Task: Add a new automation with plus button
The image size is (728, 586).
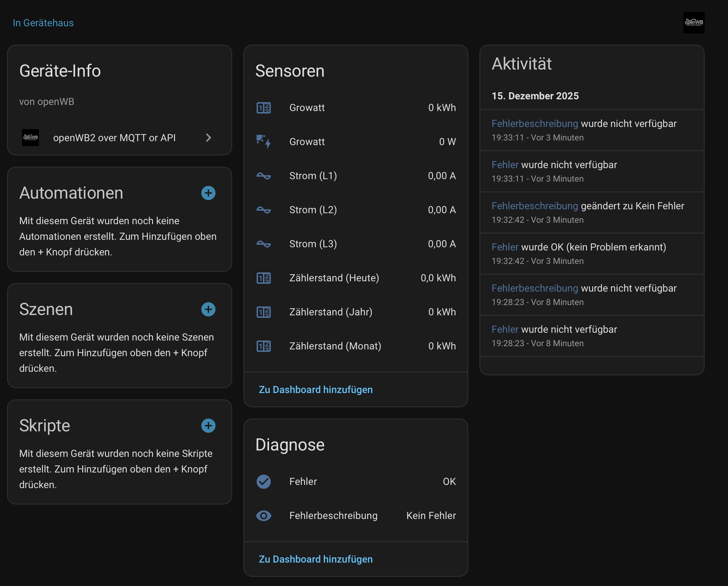Action: click(208, 193)
